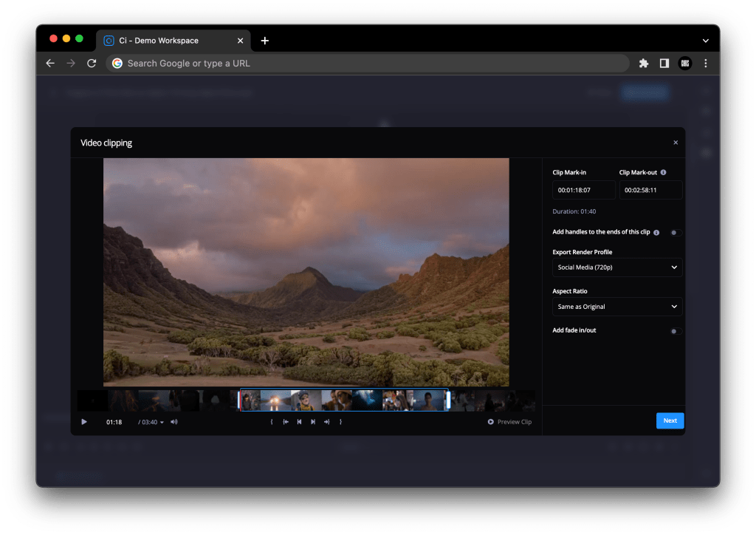
Task: Start Preview Clip playback
Action: click(509, 422)
